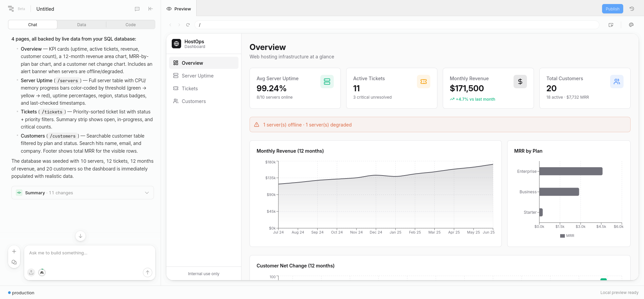Click the Avg Server Uptime server icon

point(327,82)
